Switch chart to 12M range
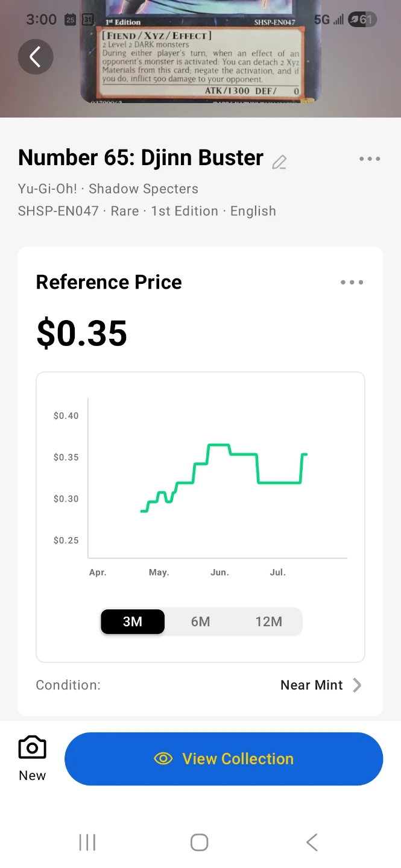 tap(269, 621)
